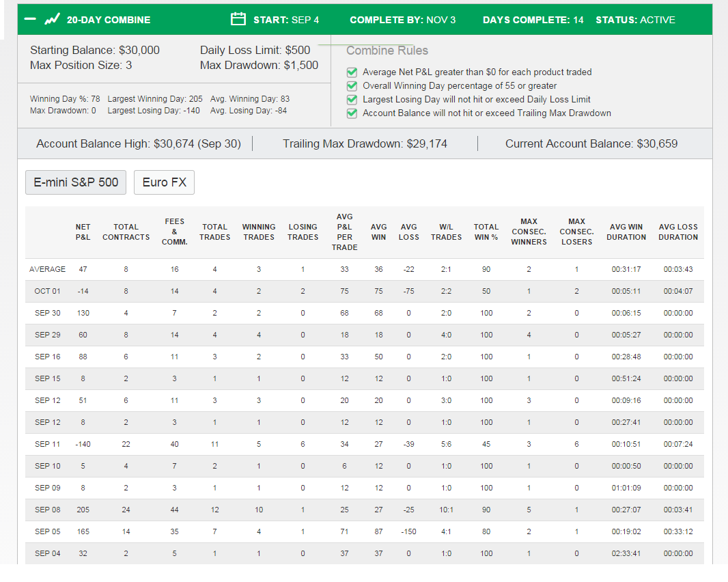This screenshot has width=728, height=582.
Task: Click Largest Losing Day: -140 stat
Action: click(x=154, y=111)
